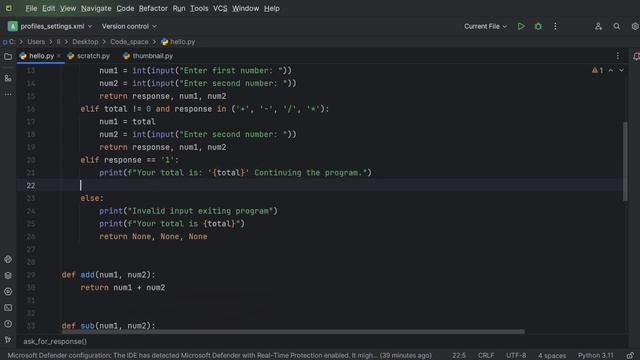This screenshot has height=360, width=640.
Task: Open the Git tool window icon
Action: [8, 340]
